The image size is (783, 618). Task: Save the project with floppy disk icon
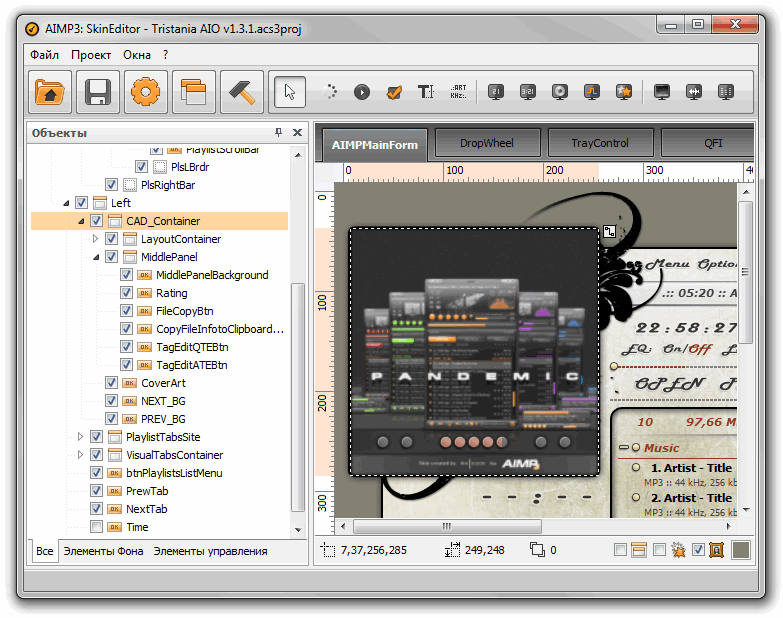tap(98, 92)
